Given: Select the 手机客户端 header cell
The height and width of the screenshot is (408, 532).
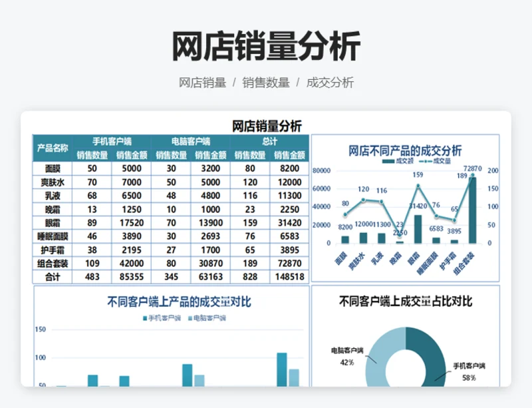Looking at the screenshot, I should tap(112, 141).
